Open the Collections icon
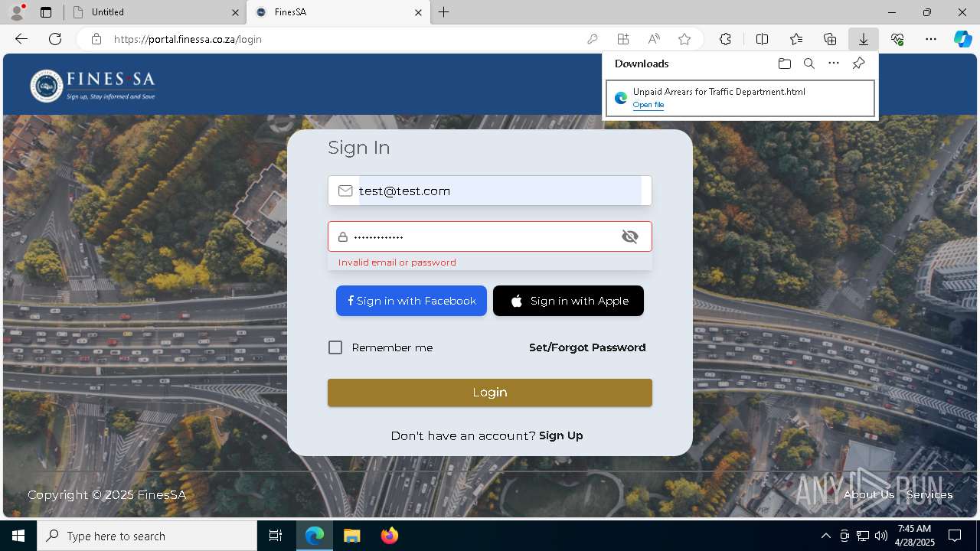 coord(830,39)
